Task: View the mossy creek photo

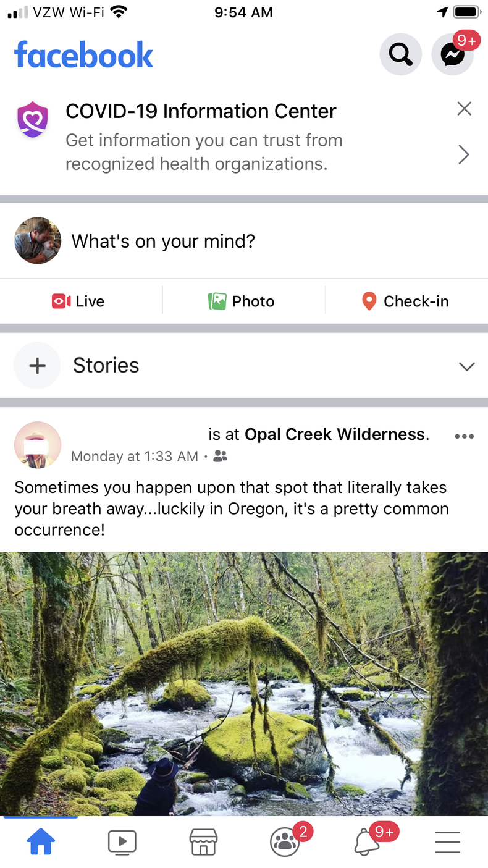Action: tap(244, 683)
